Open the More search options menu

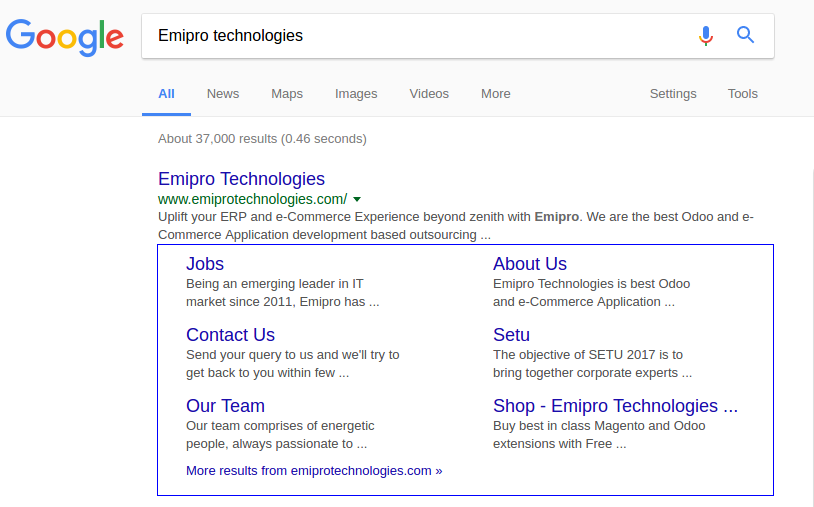point(495,94)
